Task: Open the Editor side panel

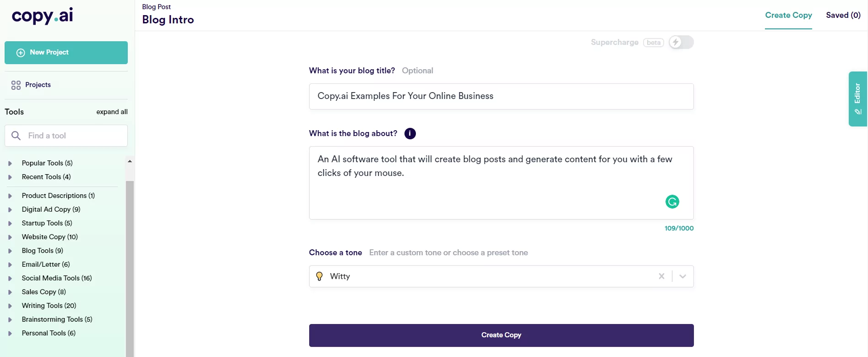Action: (x=857, y=99)
